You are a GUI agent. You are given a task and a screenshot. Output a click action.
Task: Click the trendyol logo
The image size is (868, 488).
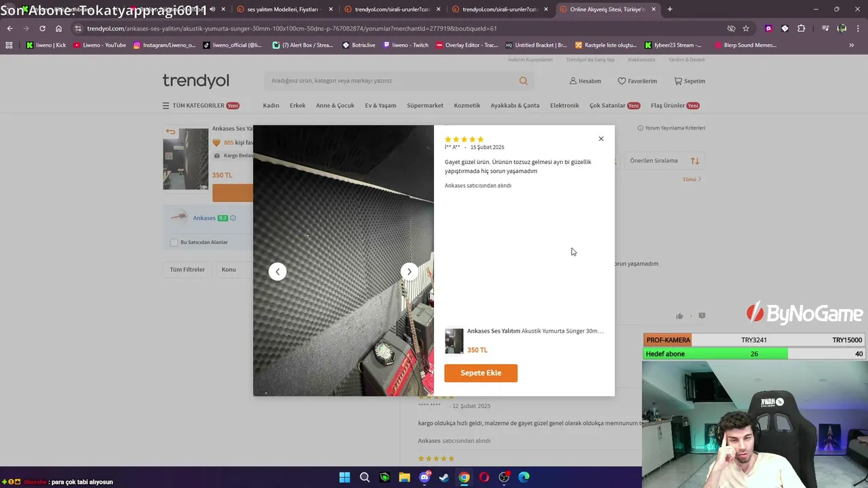point(196,81)
